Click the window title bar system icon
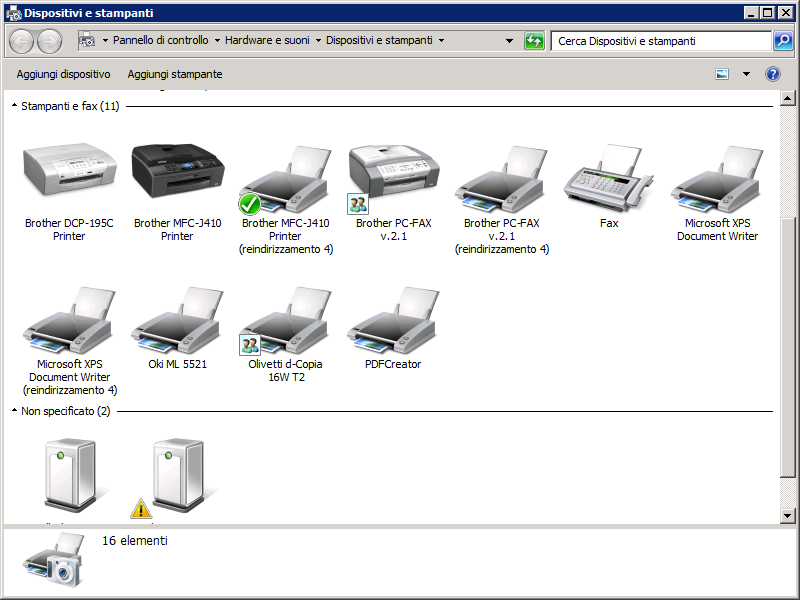The height and width of the screenshot is (600, 800). click(13, 13)
